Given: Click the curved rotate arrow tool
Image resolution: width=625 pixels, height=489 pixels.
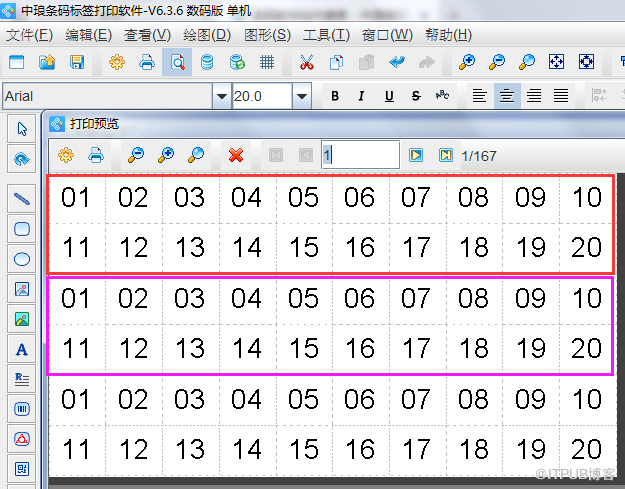Looking at the screenshot, I should pos(22,159).
